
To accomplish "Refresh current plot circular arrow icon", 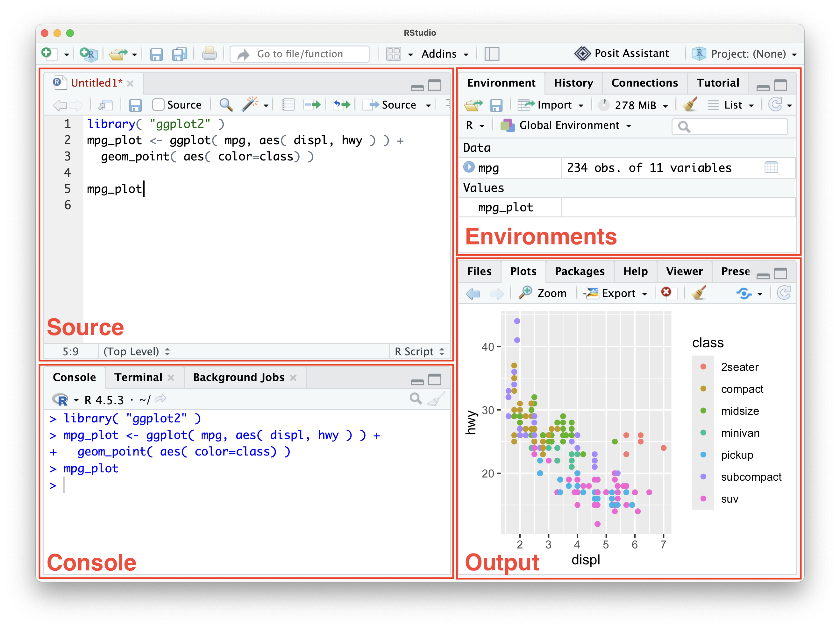I will click(x=784, y=293).
